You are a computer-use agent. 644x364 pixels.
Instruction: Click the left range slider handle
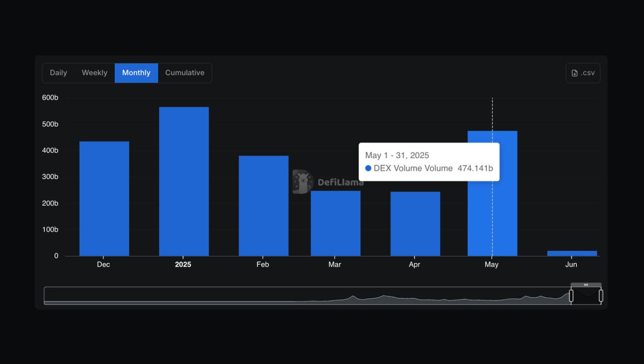pos(571,296)
